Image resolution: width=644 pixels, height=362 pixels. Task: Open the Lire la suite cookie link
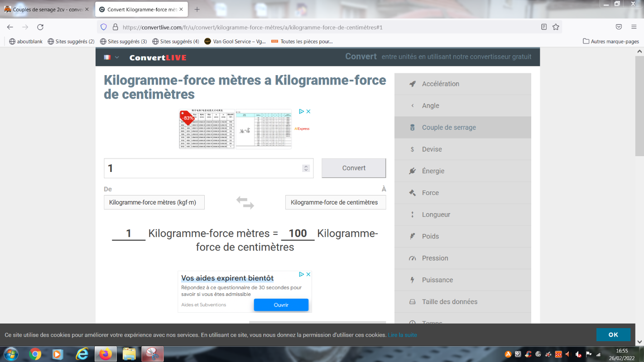point(402,335)
